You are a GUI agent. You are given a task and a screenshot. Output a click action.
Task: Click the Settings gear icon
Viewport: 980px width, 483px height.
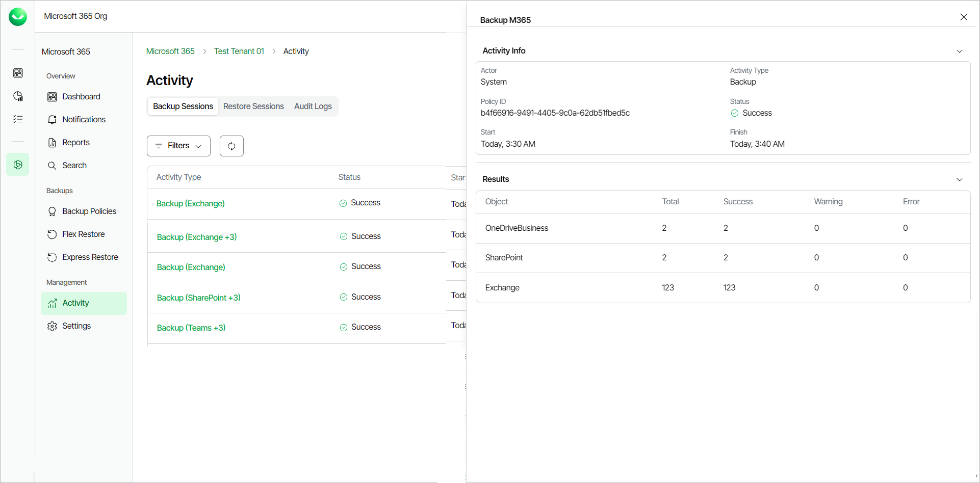[x=52, y=326]
